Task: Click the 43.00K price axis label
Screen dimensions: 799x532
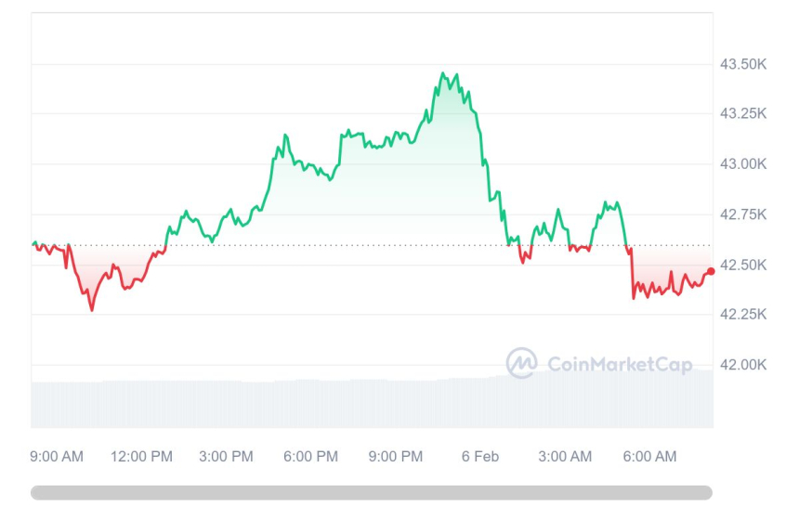Action: [x=743, y=164]
